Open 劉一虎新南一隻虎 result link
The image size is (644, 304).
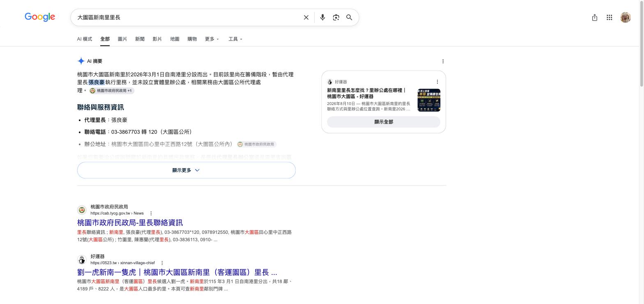click(177, 272)
